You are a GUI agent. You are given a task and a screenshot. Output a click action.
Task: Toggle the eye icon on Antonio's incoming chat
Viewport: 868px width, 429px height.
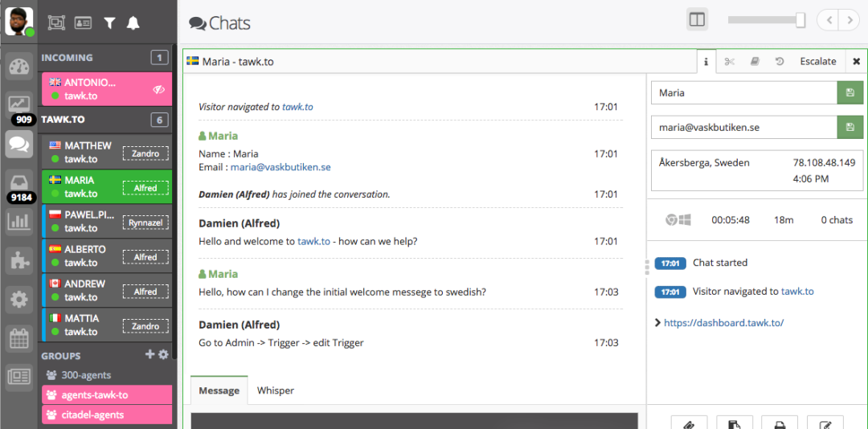tap(159, 90)
